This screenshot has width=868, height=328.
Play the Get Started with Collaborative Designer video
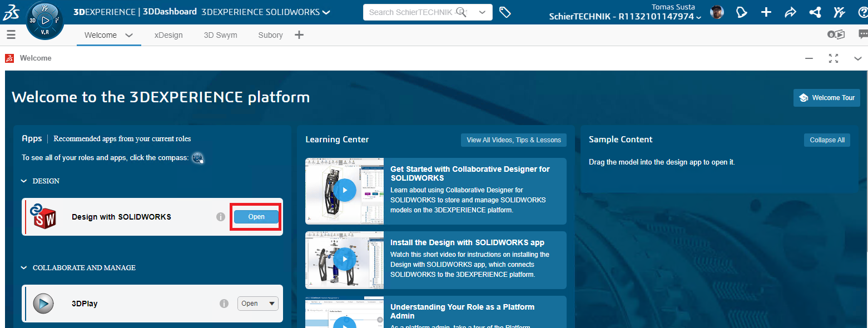pos(345,190)
